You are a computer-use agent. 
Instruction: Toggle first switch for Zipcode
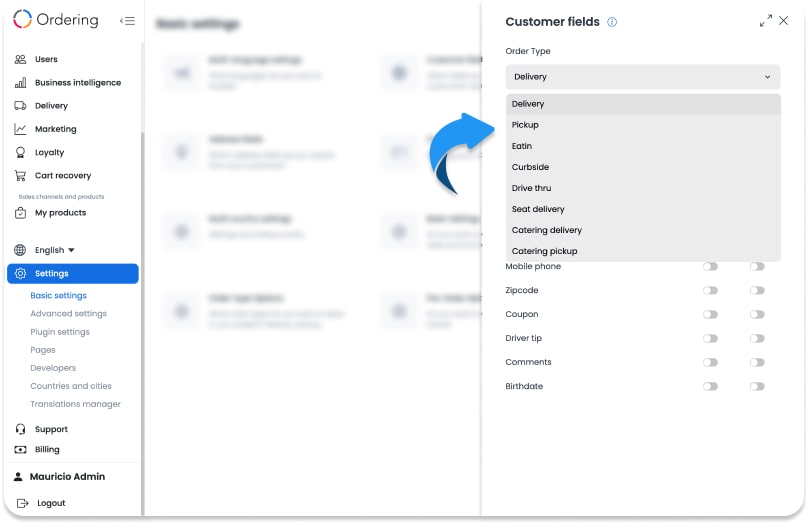click(710, 291)
